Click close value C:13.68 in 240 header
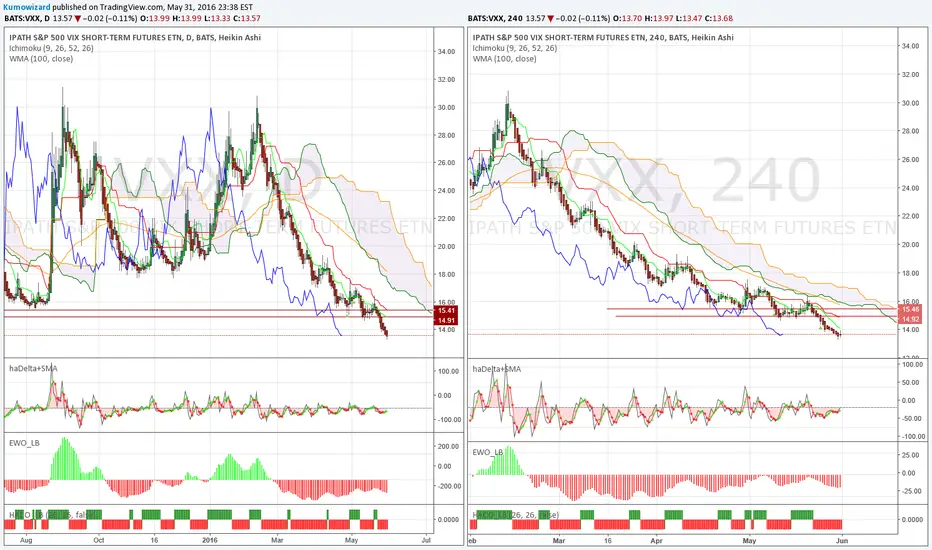Screen dimensions: 932x550 point(719,18)
